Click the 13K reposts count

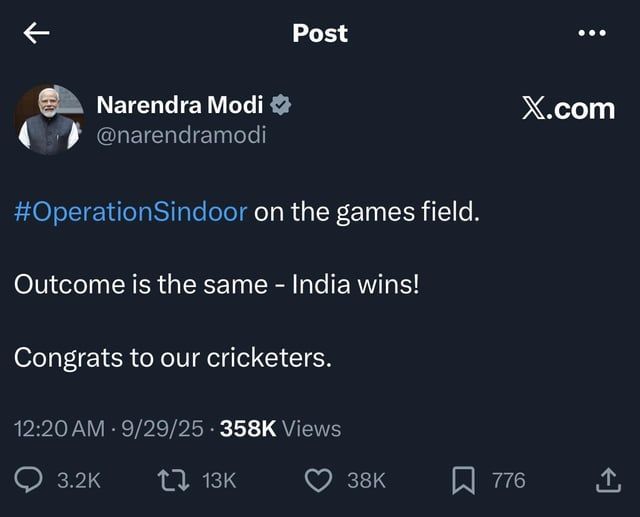coord(219,481)
